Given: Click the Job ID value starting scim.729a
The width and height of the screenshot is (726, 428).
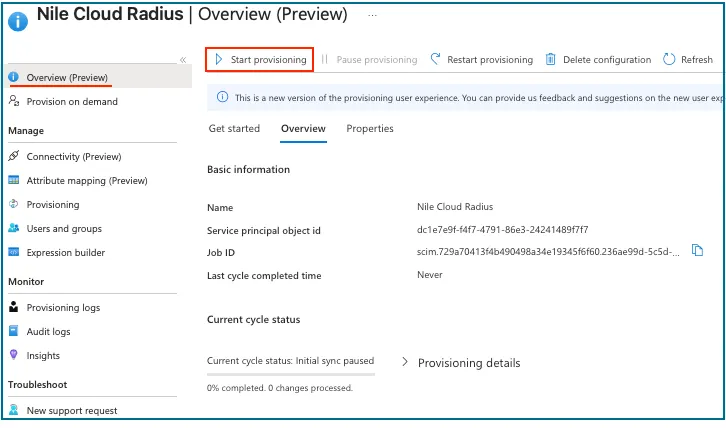Looking at the screenshot, I should coord(548,252).
